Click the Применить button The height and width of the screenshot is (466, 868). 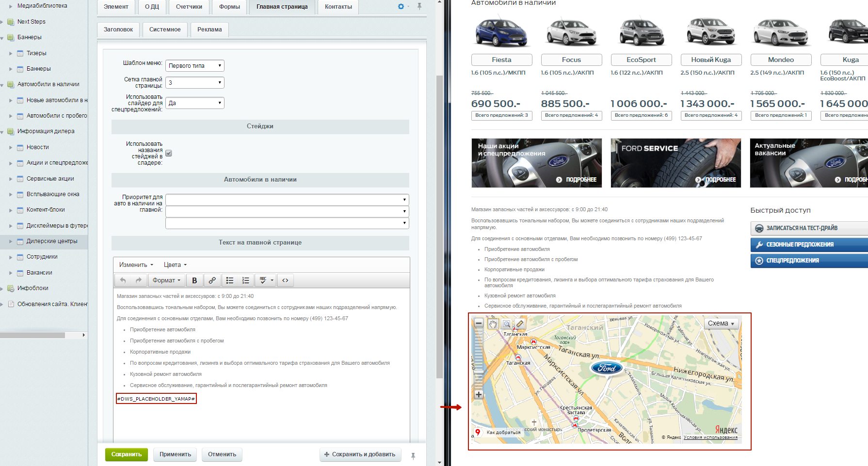(x=176, y=454)
